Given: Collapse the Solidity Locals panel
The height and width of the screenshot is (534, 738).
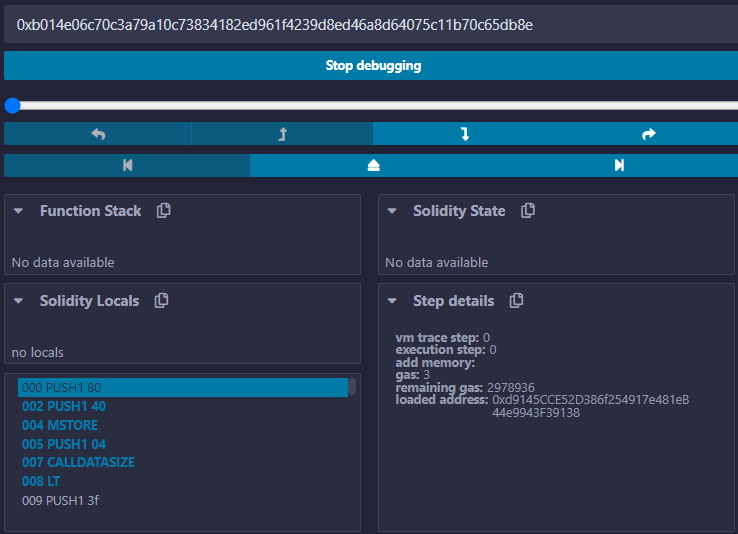Looking at the screenshot, I should pyautogui.click(x=19, y=301).
